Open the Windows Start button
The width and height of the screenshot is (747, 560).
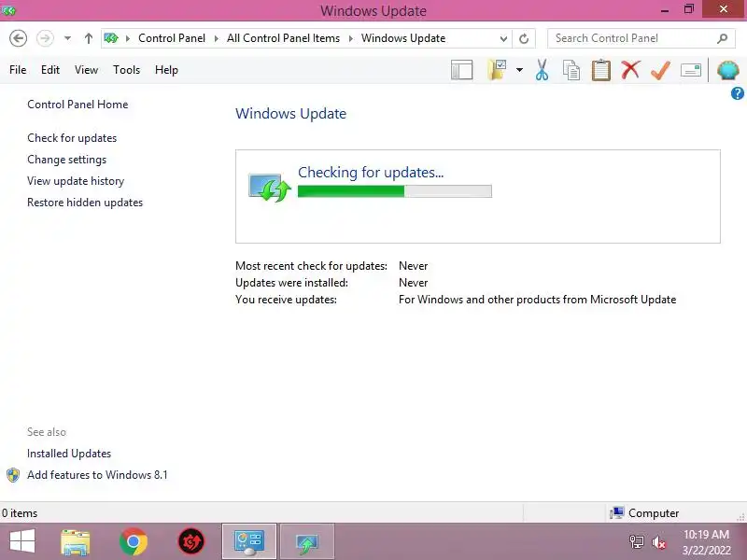[21, 542]
